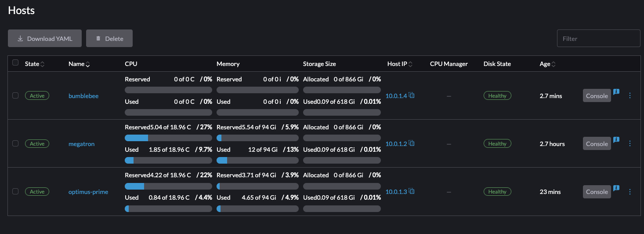Click megatron's Reserved CPU progress bar
Viewport: 644px width, 234px height.
(x=168, y=138)
